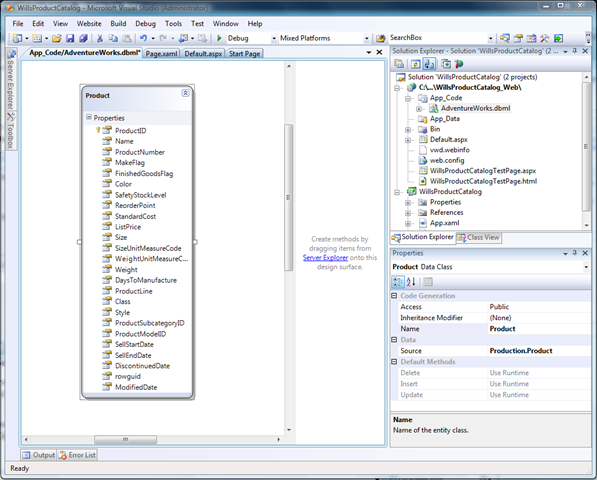Toggle Categorized view in Properties panel
Image resolution: width=597 pixels, height=480 pixels.
[x=398, y=282]
